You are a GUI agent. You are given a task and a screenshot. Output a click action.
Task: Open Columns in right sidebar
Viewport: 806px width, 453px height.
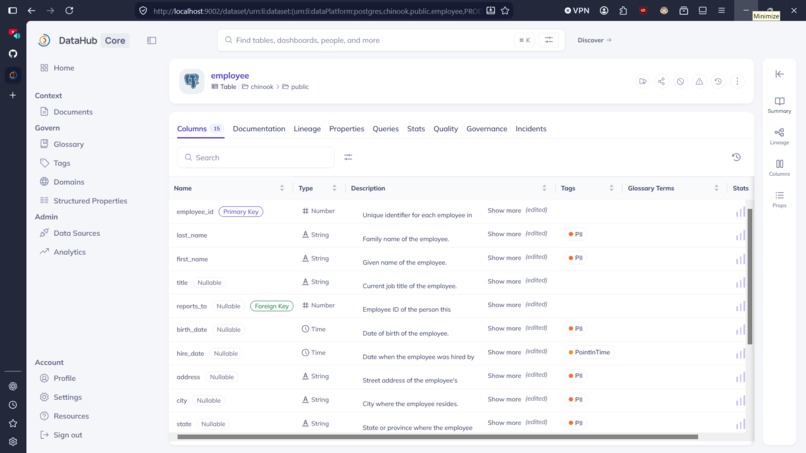(779, 168)
